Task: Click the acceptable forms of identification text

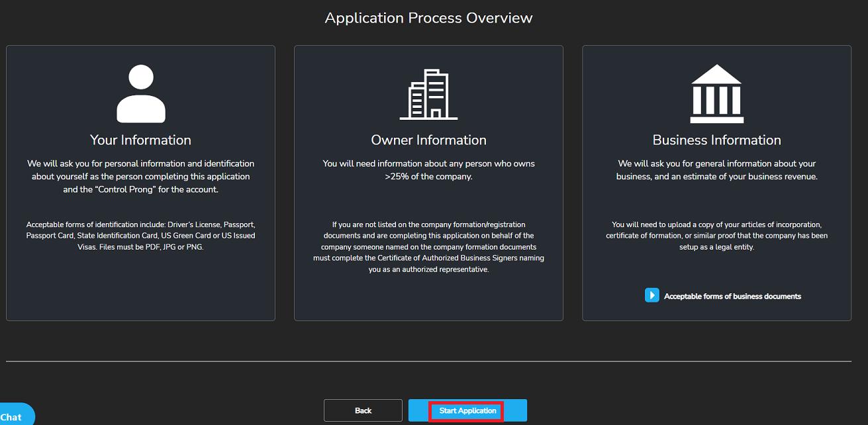Action: pyautogui.click(x=140, y=235)
